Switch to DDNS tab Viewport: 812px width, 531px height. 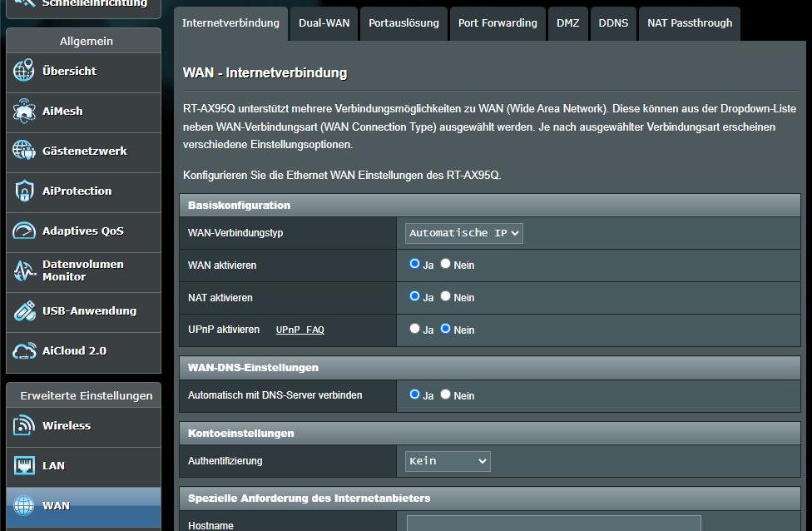(613, 23)
